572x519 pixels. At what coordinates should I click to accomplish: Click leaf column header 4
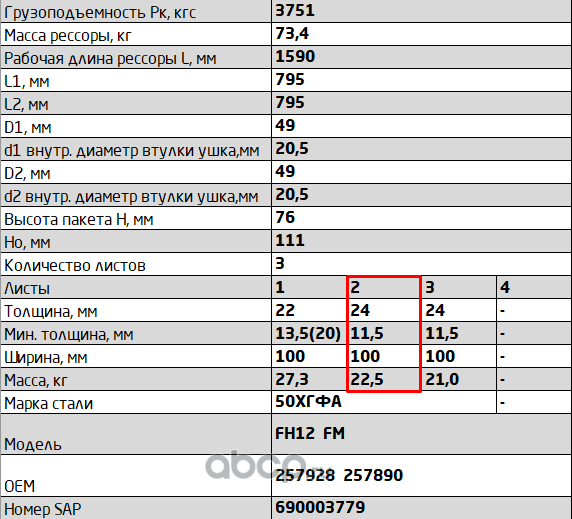click(x=505, y=287)
